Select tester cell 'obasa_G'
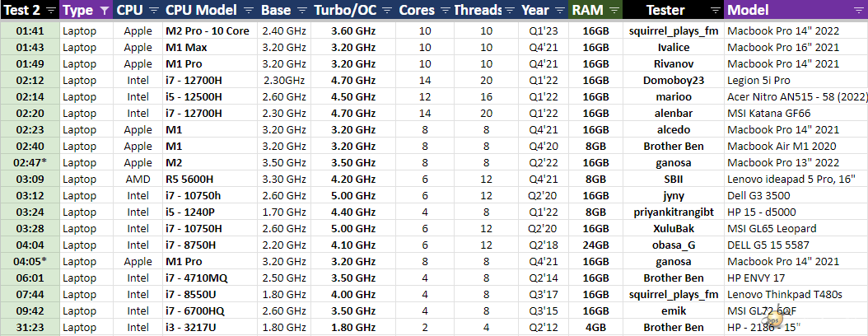Image resolution: width=868 pixels, height=336 pixels. [x=674, y=245]
